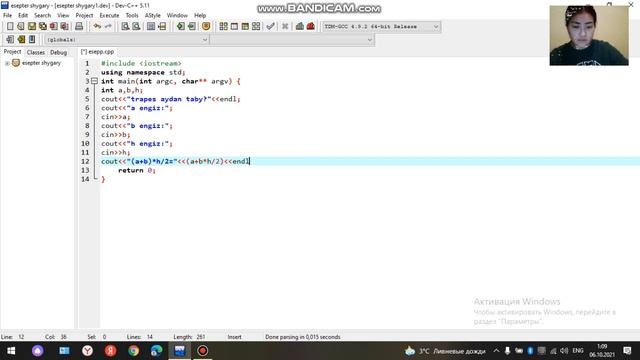Click Compile and Run toolbar icon

245,27
